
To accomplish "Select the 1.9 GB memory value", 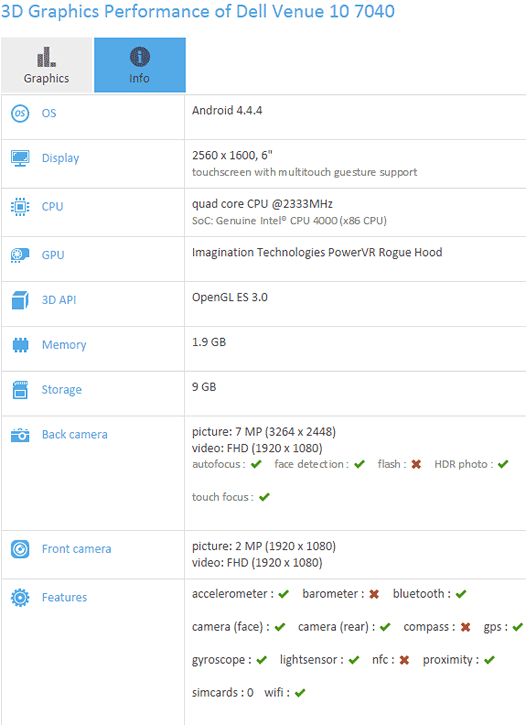I will 209,342.
